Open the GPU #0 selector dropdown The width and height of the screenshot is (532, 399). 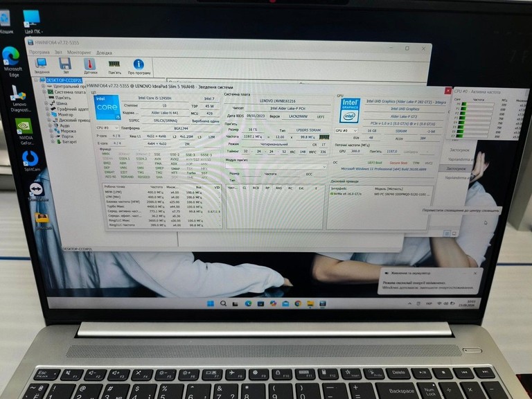[x=346, y=130]
